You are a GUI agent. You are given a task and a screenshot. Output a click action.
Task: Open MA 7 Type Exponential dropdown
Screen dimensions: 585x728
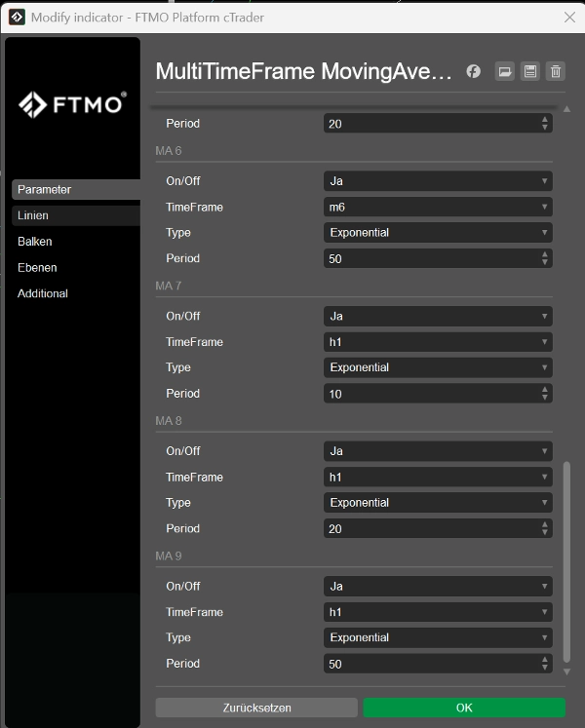pyautogui.click(x=438, y=367)
